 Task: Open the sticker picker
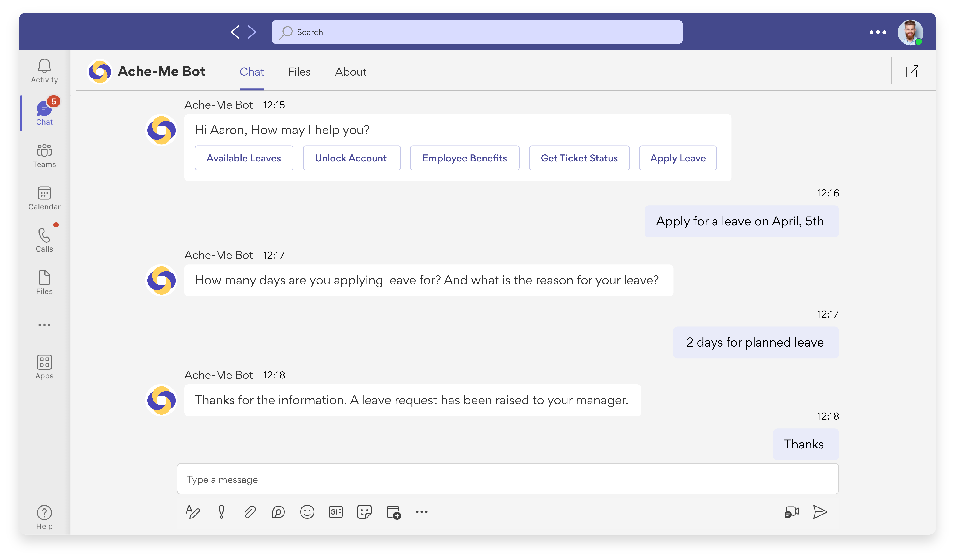(x=364, y=512)
